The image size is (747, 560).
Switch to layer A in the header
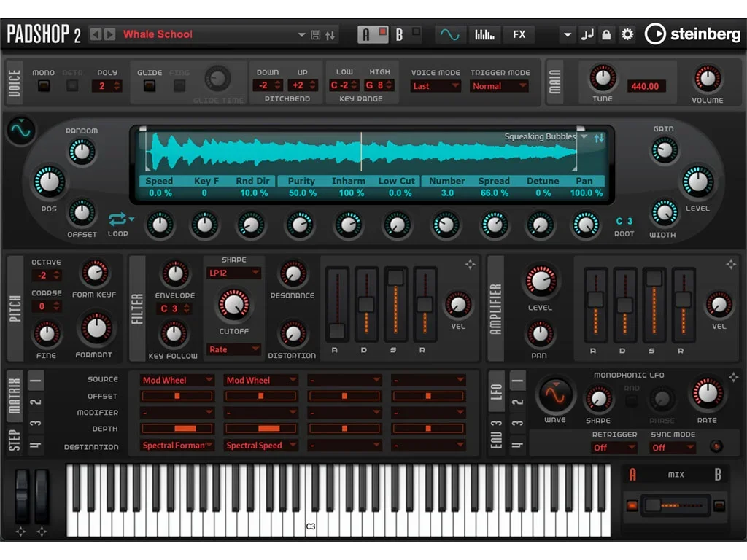[366, 34]
